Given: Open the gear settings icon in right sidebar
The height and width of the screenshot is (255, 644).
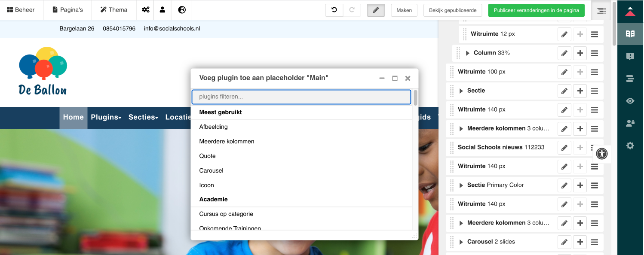Looking at the screenshot, I should [x=630, y=146].
